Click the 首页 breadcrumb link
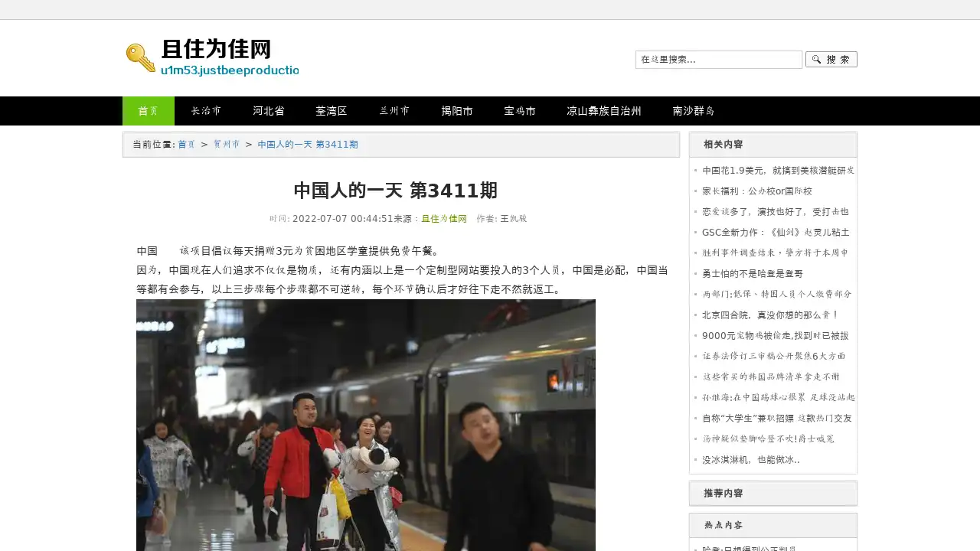Image resolution: width=980 pixels, height=551 pixels. click(187, 145)
